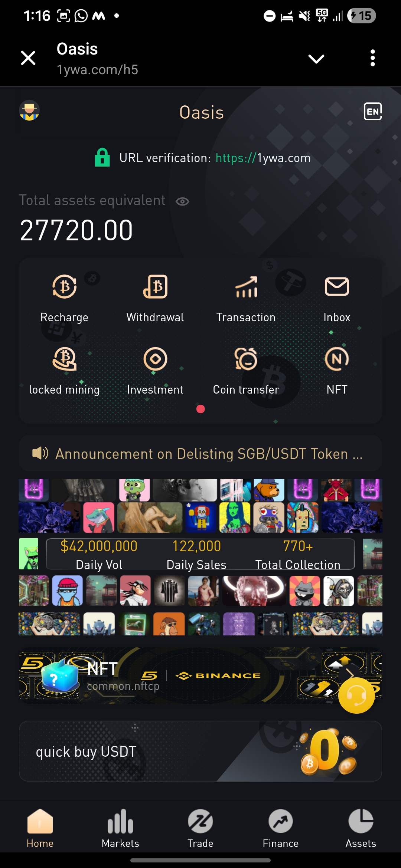
Task: Open locked mining icon
Action: (x=65, y=359)
